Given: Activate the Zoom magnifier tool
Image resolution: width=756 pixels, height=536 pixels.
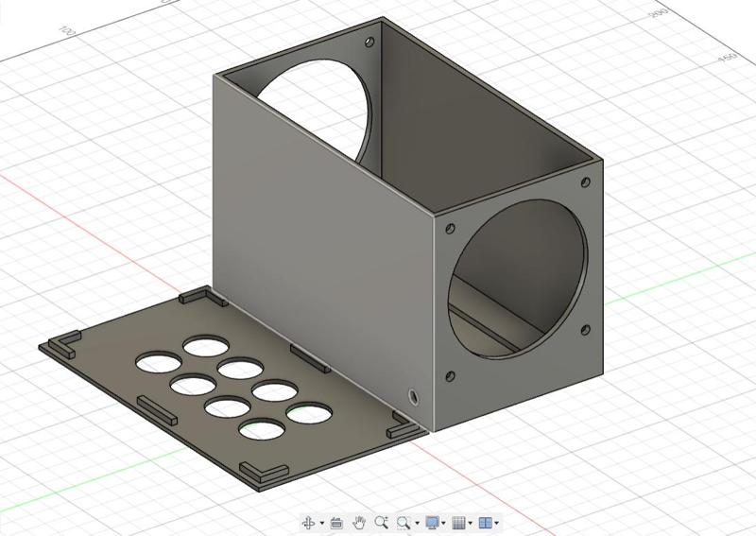Looking at the screenshot, I should click(x=382, y=523).
